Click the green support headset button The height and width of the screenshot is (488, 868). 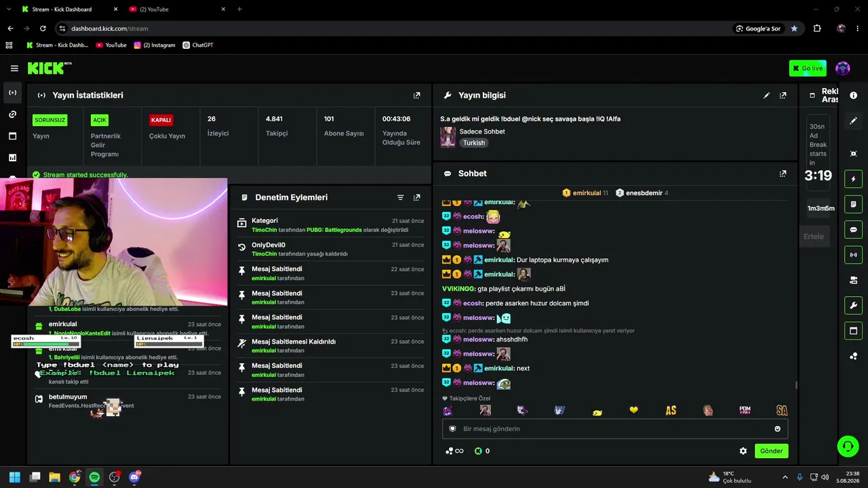848,446
